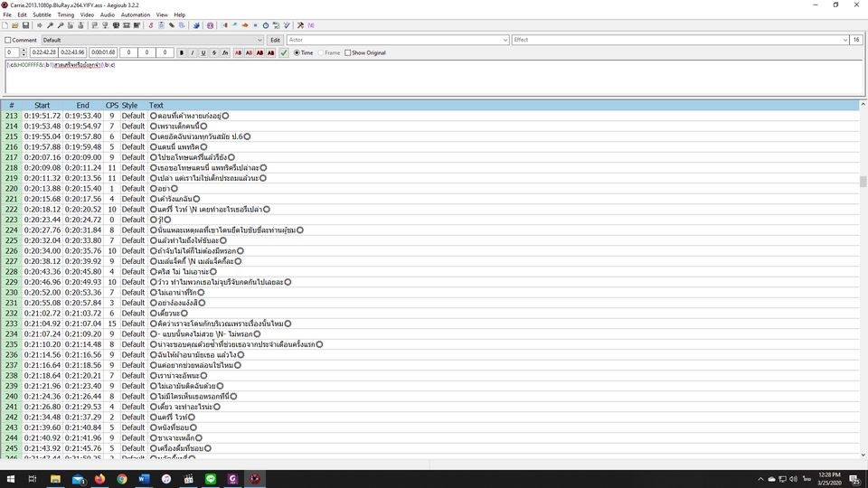Open the Video menu
This screenshot has height=488, width=868.
pyautogui.click(x=87, y=15)
